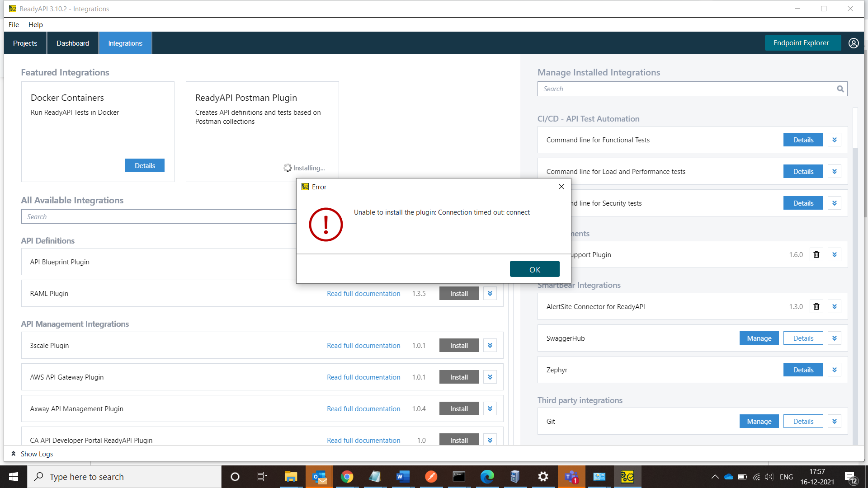This screenshot has height=488, width=868.
Task: Open the File menu
Action: pyautogui.click(x=14, y=24)
